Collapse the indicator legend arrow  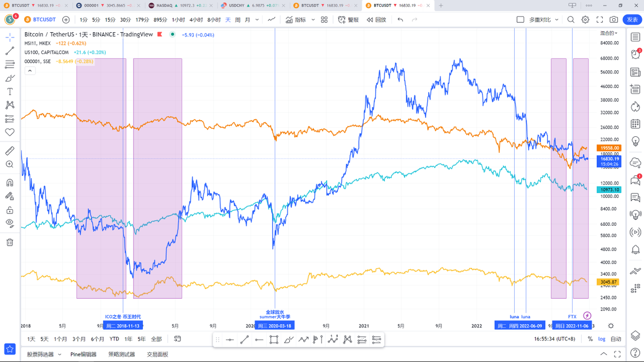tap(30, 70)
